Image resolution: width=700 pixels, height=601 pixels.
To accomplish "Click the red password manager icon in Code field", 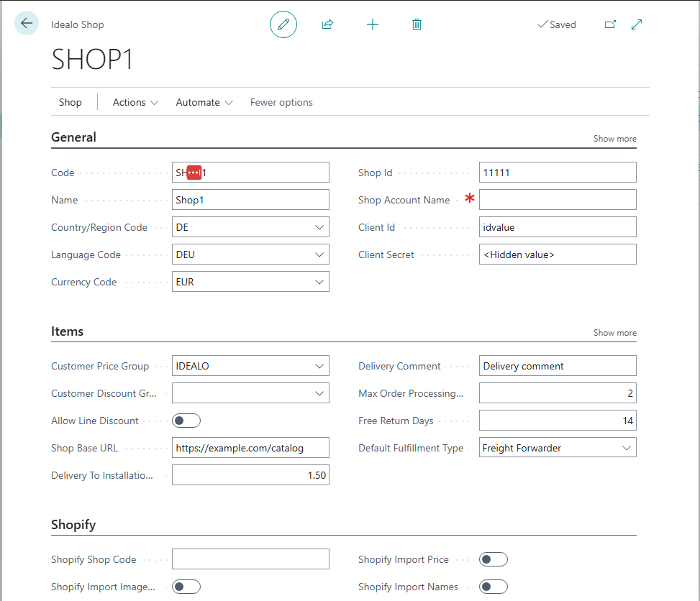I will [x=194, y=173].
